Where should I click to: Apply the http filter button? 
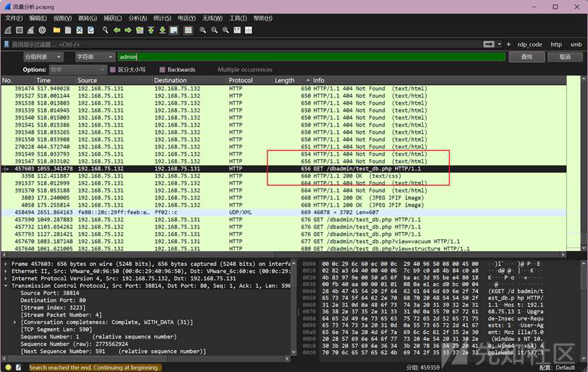[x=556, y=45]
